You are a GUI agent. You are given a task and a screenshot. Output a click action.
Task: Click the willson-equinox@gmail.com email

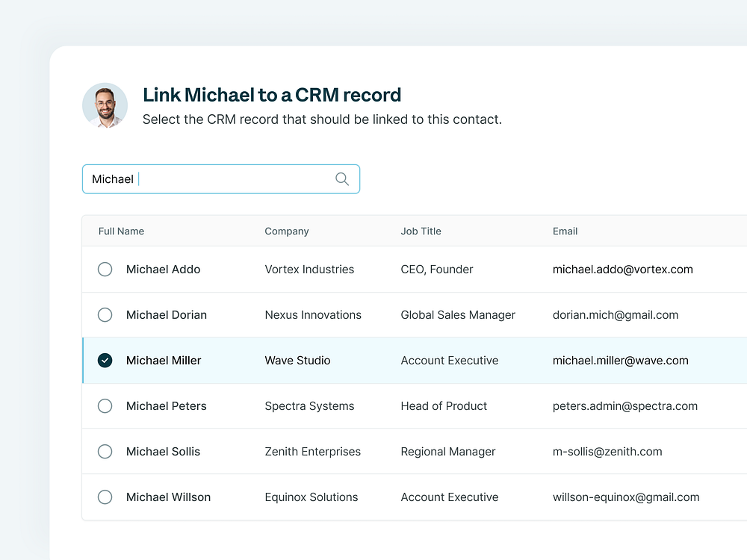pos(626,497)
